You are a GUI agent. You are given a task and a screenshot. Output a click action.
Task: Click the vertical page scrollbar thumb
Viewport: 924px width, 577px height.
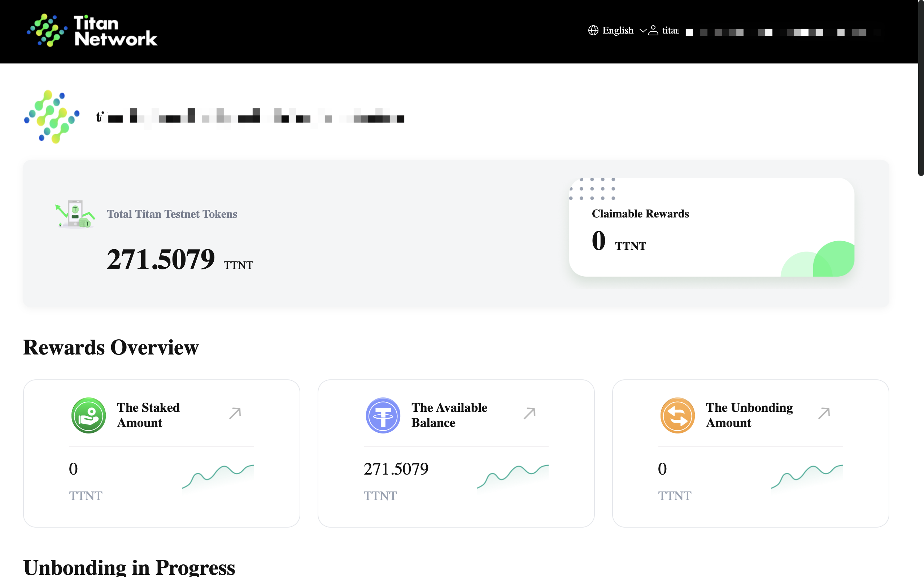(x=920, y=88)
